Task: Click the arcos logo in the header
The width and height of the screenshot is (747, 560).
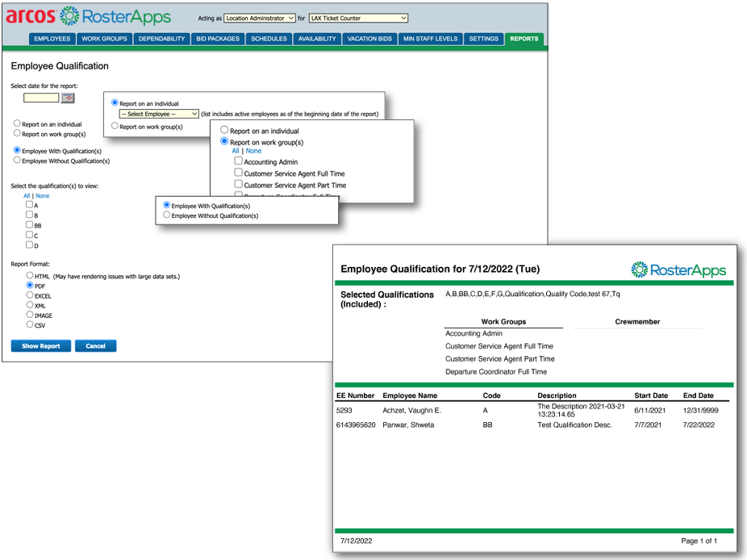Action: coord(31,15)
